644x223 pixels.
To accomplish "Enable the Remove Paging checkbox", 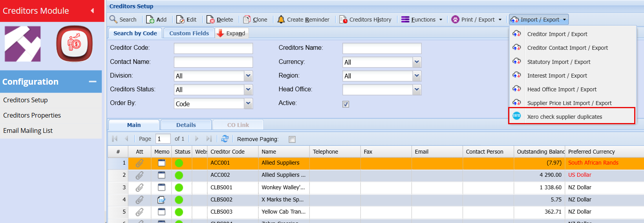I will pyautogui.click(x=292, y=139).
